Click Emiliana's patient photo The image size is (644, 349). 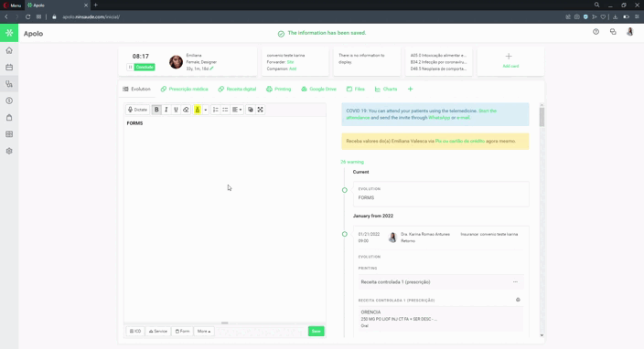(x=176, y=62)
